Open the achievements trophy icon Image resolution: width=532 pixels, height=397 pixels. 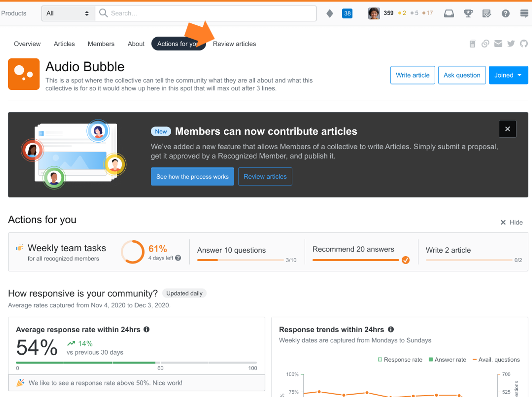coord(468,13)
